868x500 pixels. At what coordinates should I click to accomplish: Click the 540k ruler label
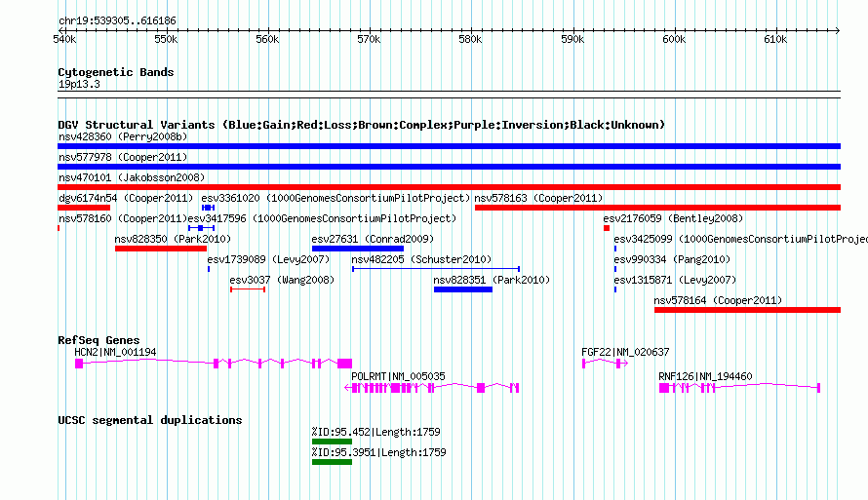click(64, 39)
